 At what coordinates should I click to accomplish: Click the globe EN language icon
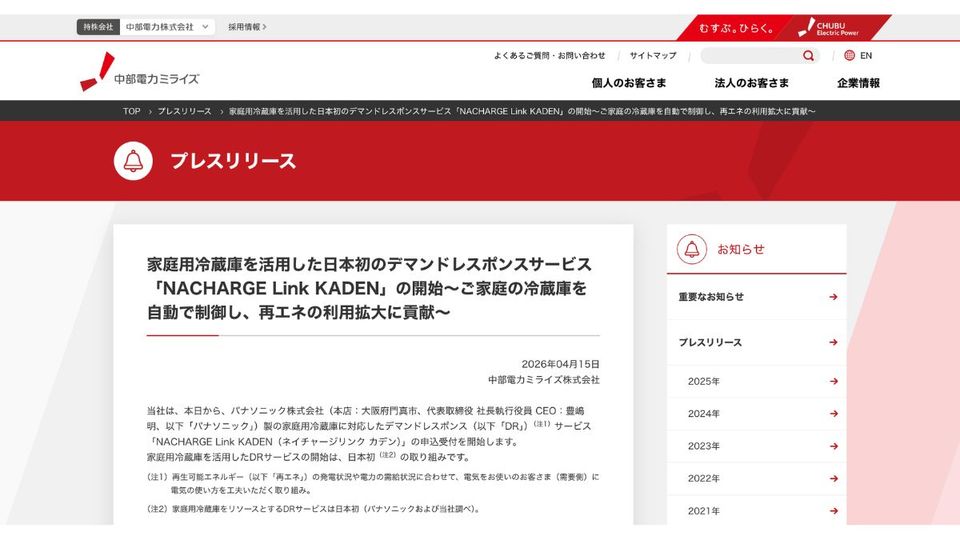click(x=850, y=56)
